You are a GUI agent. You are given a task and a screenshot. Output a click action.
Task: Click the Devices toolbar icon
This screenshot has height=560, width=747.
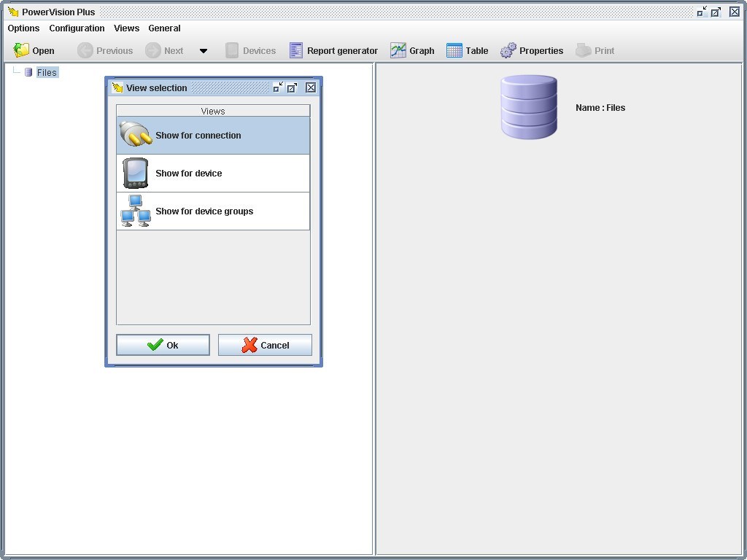[232, 50]
